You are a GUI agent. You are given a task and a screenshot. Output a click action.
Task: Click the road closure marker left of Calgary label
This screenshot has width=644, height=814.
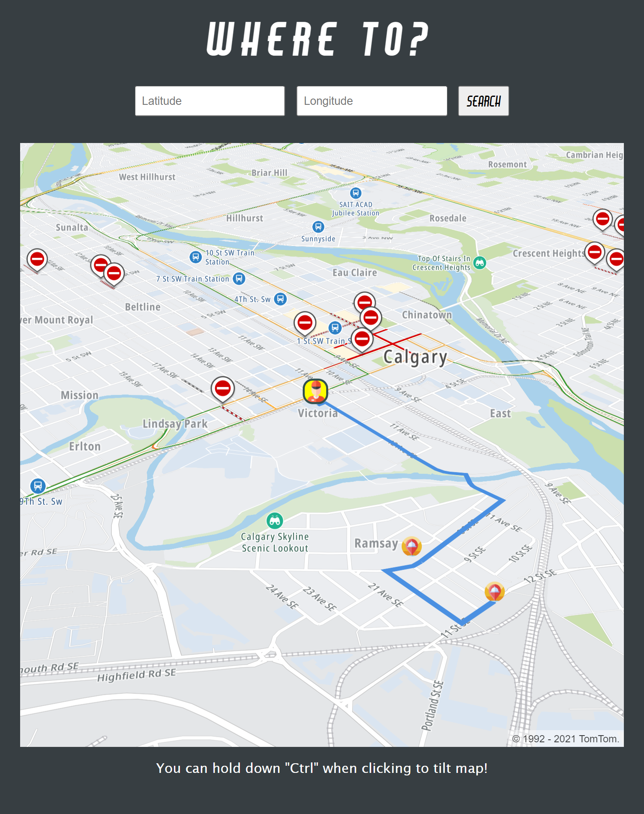click(362, 339)
